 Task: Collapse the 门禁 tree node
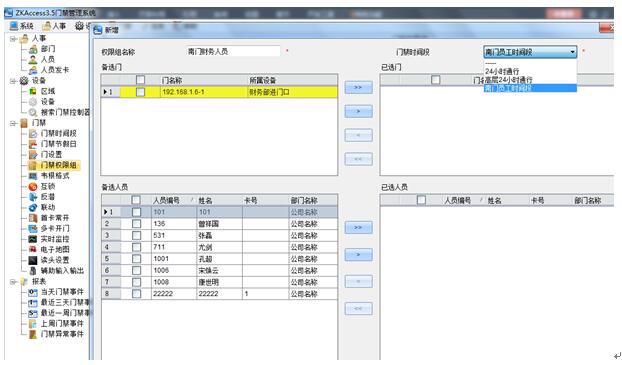(13, 123)
